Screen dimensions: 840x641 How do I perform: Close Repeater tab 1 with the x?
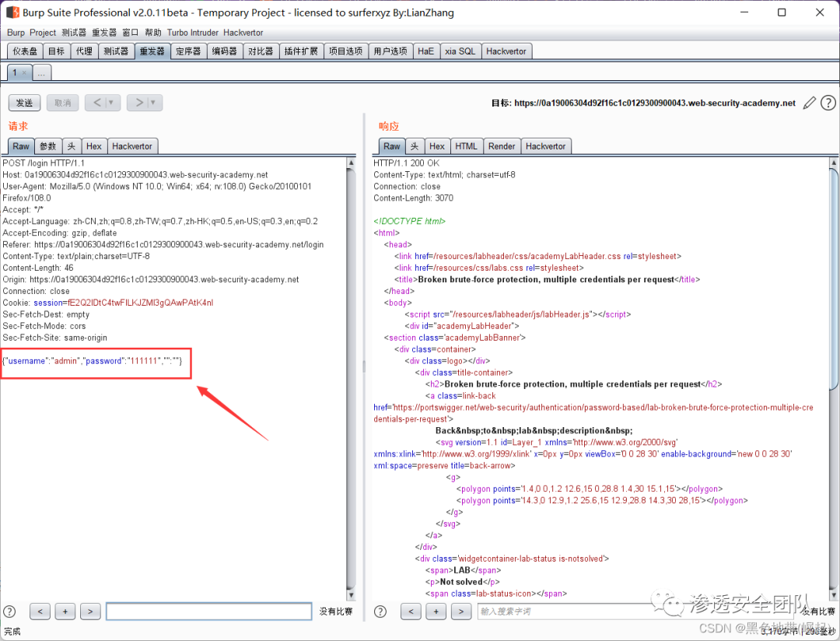click(24, 72)
